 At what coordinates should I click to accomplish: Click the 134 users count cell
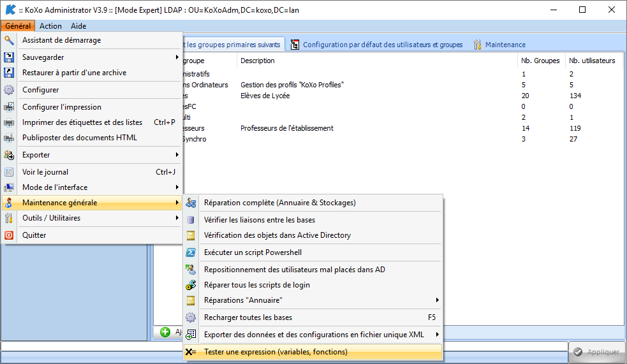pos(575,96)
